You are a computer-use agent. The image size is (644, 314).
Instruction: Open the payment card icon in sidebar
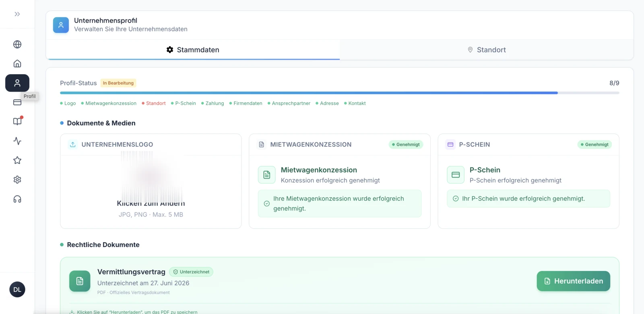point(17,102)
